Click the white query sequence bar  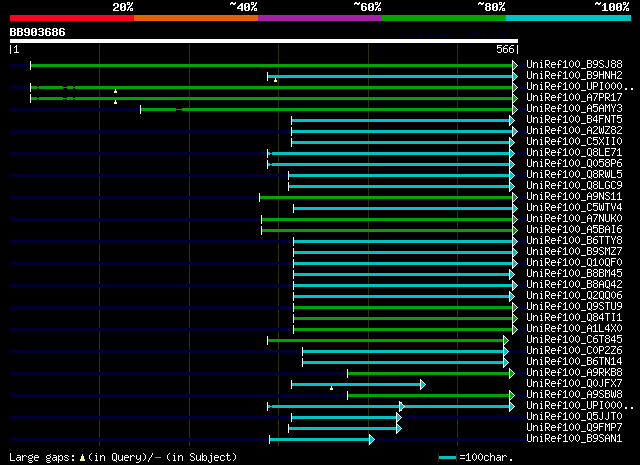(264, 41)
